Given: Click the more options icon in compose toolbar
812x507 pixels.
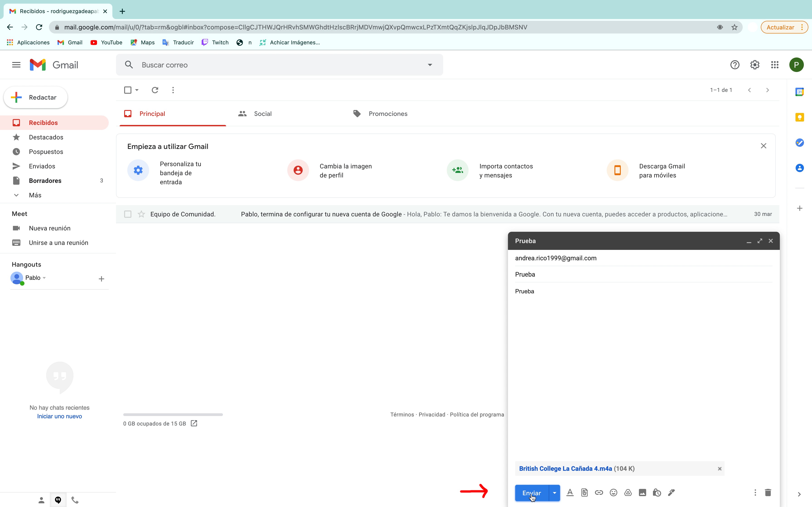Looking at the screenshot, I should (755, 492).
